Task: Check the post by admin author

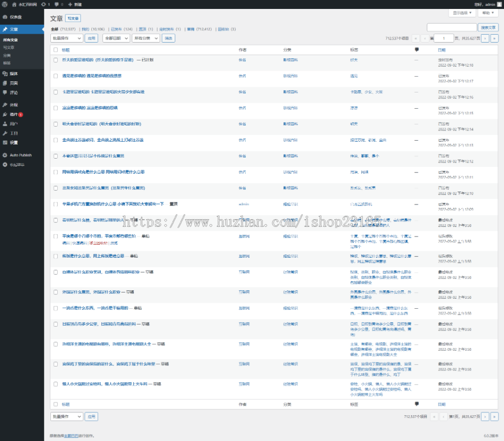Action: pyautogui.click(x=55, y=205)
